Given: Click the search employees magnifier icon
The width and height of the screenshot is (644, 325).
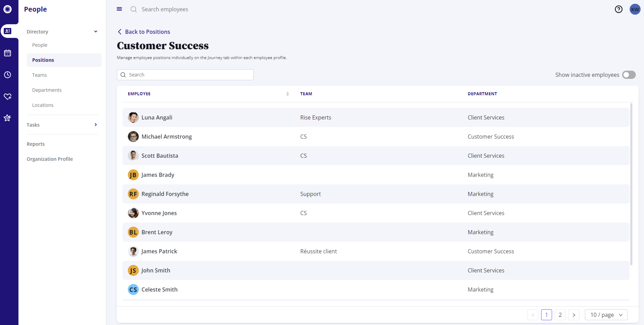Looking at the screenshot, I should (x=133, y=9).
